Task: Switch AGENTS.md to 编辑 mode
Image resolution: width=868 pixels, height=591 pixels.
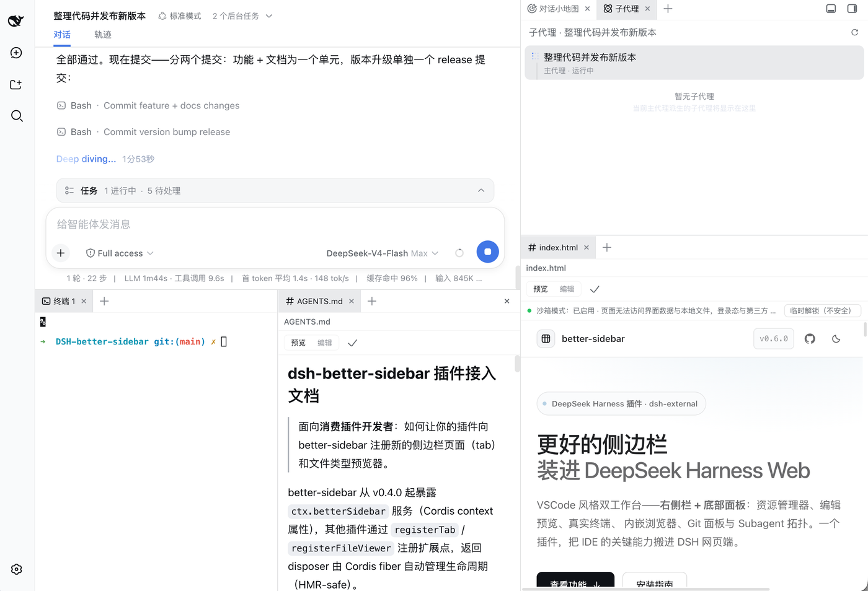Action: (x=325, y=343)
